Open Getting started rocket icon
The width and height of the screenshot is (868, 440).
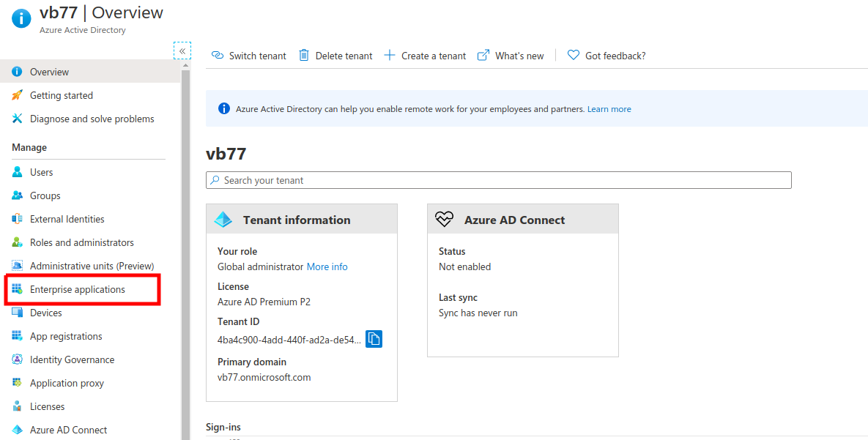click(x=17, y=95)
